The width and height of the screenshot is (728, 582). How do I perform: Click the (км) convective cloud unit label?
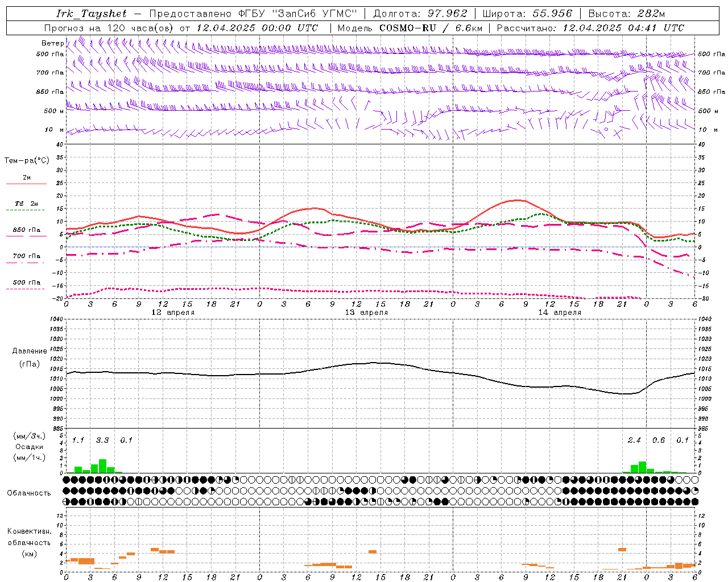(30, 554)
